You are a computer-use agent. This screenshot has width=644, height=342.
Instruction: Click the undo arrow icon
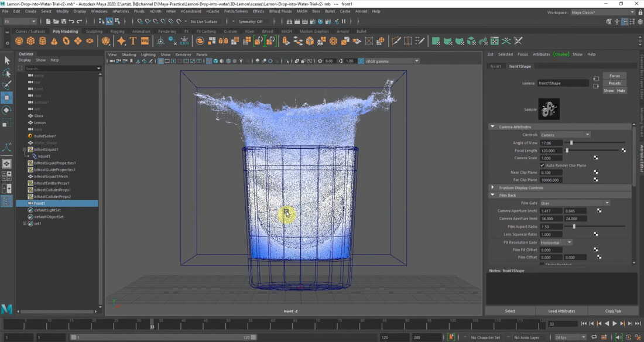[x=71, y=21]
